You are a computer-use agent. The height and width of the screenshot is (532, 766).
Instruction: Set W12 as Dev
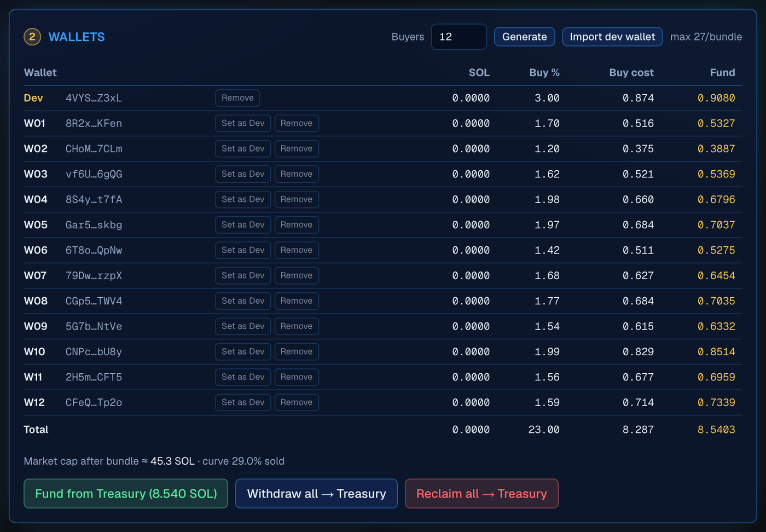pyautogui.click(x=243, y=402)
